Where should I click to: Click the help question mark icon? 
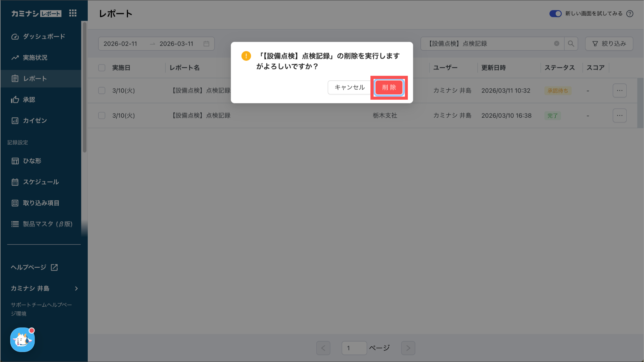(x=630, y=14)
